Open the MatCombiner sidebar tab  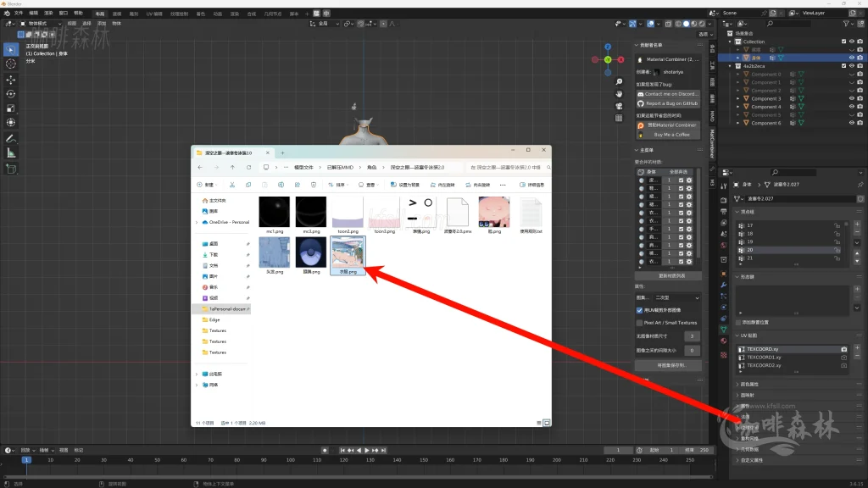tap(712, 143)
